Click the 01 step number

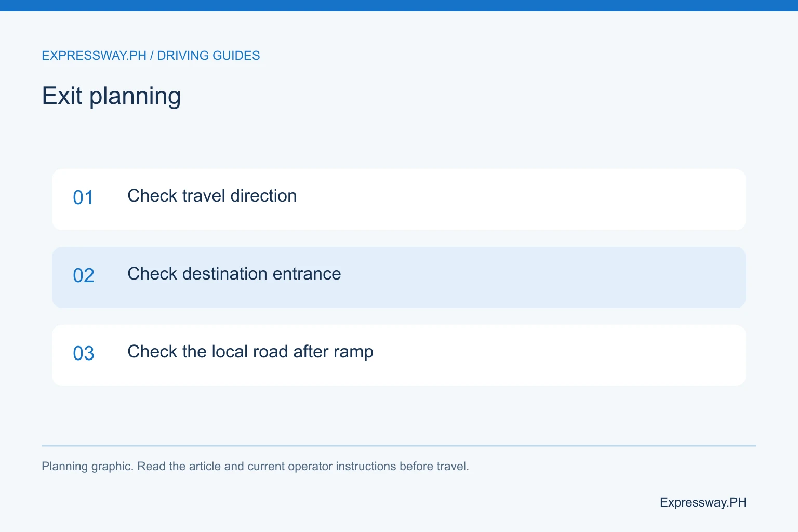pos(83,197)
